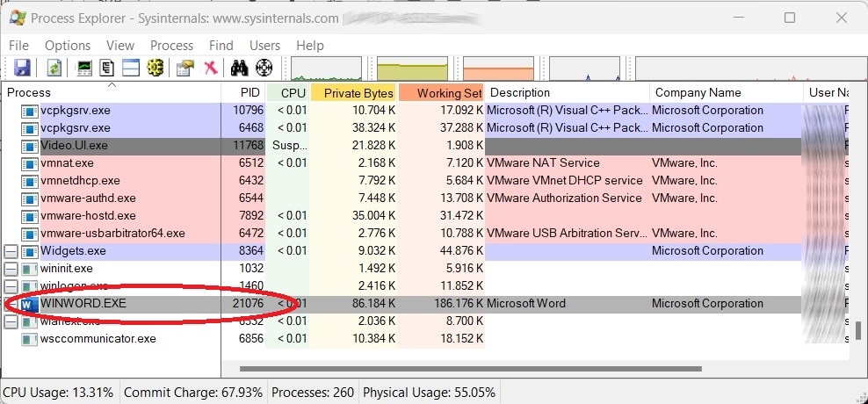868x404 pixels.
Task: Open the Options menu
Action: (x=68, y=46)
